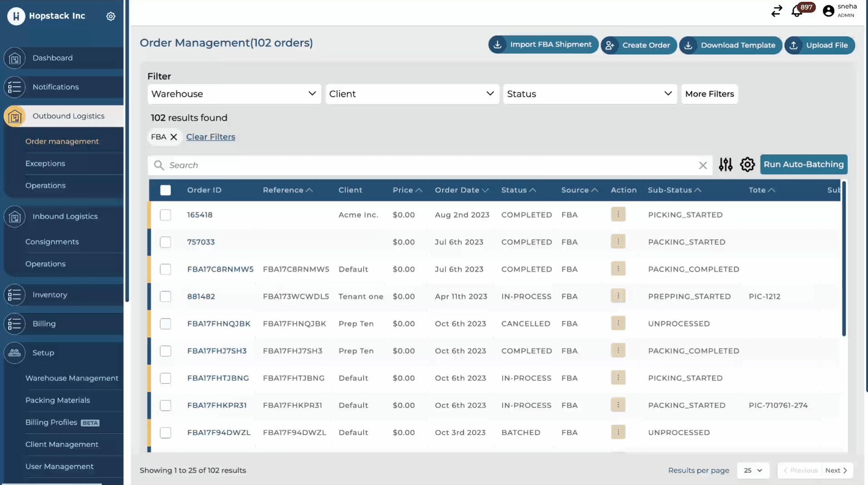Viewport: 868px width, 485px height.
Task: Open settings gear beside Hopstack Inc
Action: click(111, 16)
